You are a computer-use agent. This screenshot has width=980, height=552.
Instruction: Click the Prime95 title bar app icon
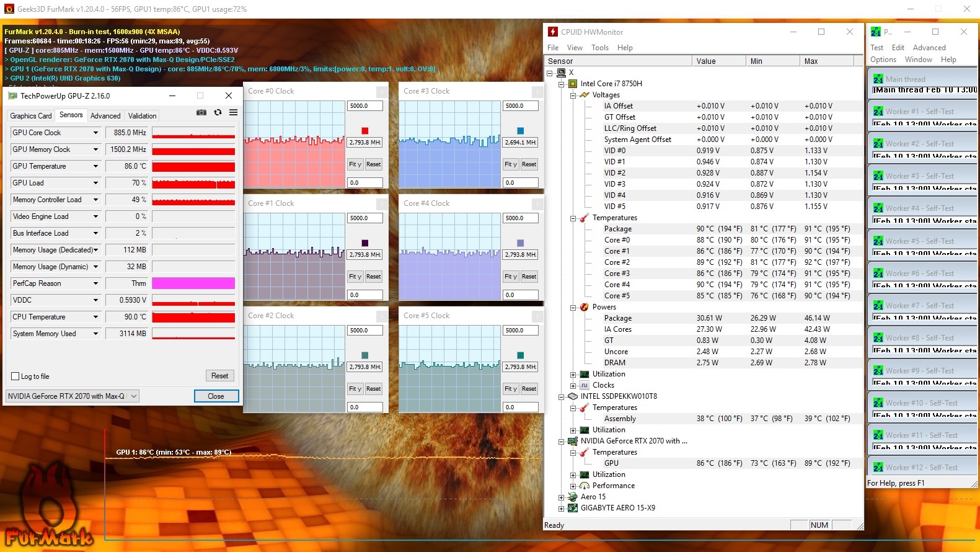pyautogui.click(x=876, y=32)
